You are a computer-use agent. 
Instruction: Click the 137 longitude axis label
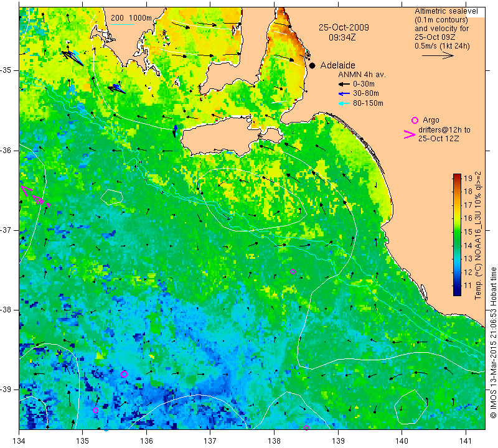coord(210,441)
